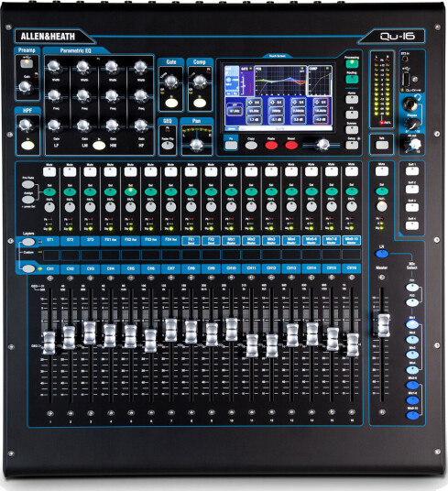Open the Setup screen key
Viewport: 448px width, 491px height.
[352, 145]
